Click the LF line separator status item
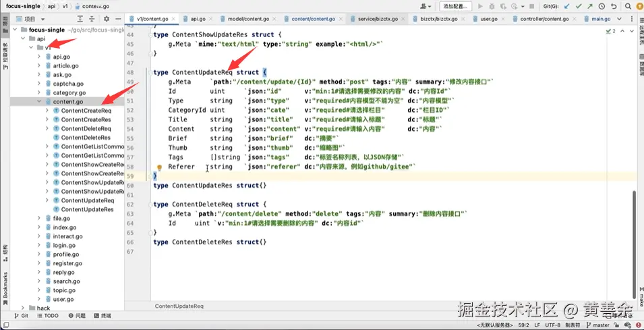 click(x=537, y=325)
